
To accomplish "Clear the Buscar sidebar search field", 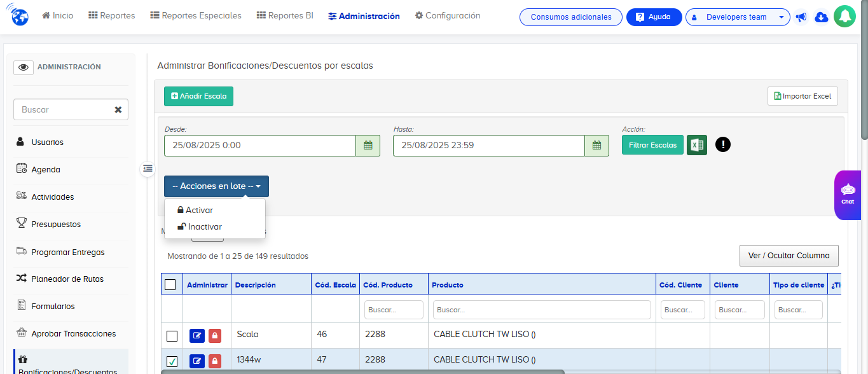I will click(x=118, y=109).
